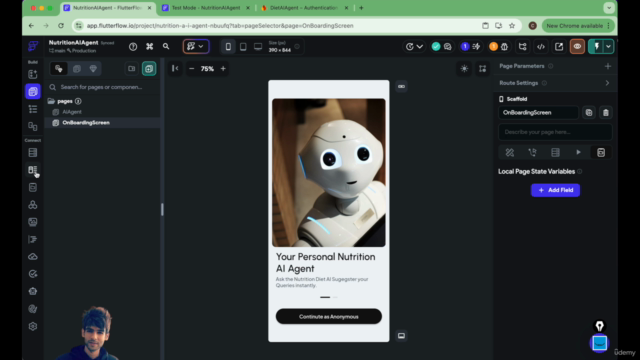The height and width of the screenshot is (360, 640).
Task: Click the FlutterFlow logo icon
Action: (x=33, y=46)
